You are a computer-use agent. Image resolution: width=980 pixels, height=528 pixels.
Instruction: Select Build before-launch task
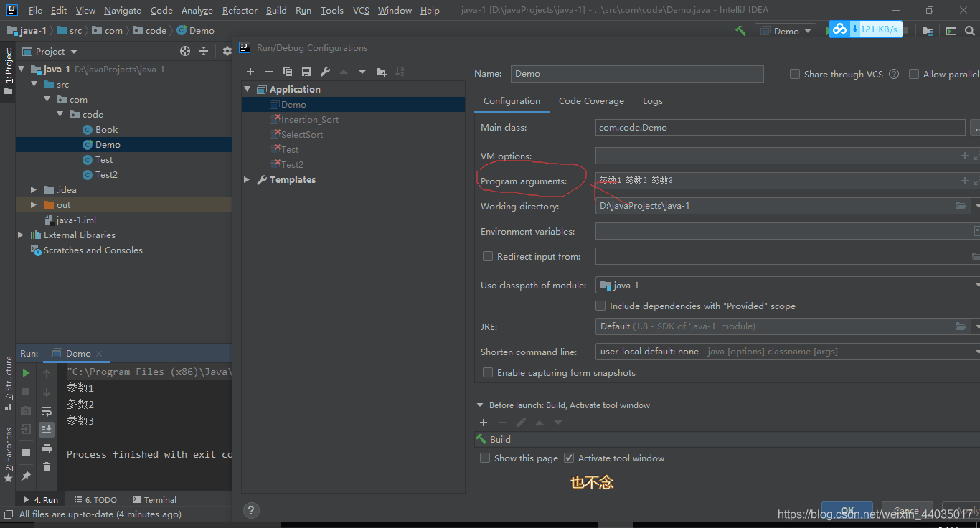click(727, 439)
